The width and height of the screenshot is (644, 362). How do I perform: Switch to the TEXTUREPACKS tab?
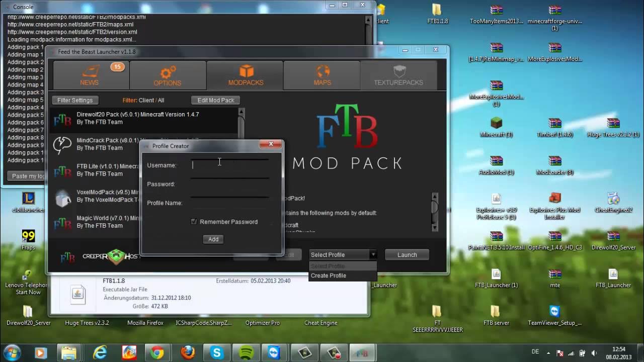pos(398,75)
